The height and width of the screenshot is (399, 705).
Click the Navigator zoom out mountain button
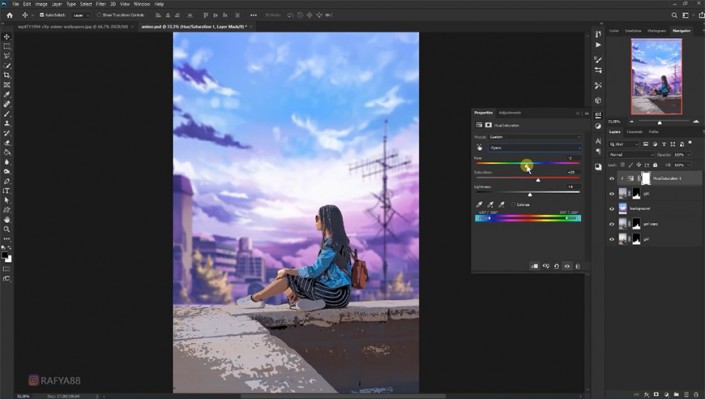tap(631, 121)
